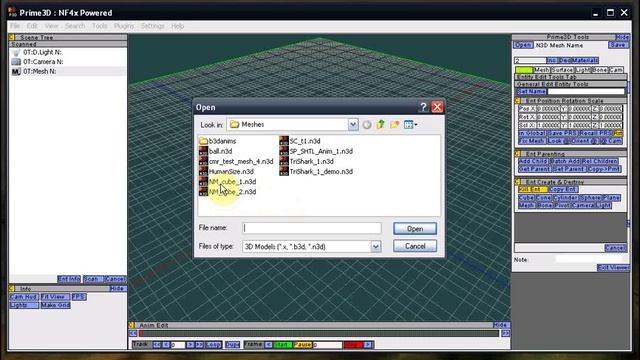The image size is (640, 360).
Task: Expand the Look in folder dropdown
Action: [353, 124]
